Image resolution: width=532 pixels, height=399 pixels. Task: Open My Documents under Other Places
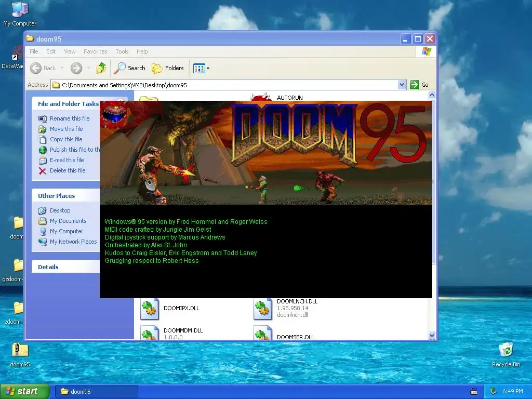pos(68,221)
